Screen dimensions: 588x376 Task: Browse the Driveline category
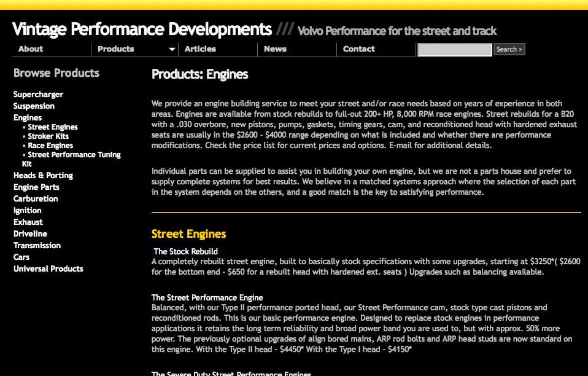tap(30, 234)
